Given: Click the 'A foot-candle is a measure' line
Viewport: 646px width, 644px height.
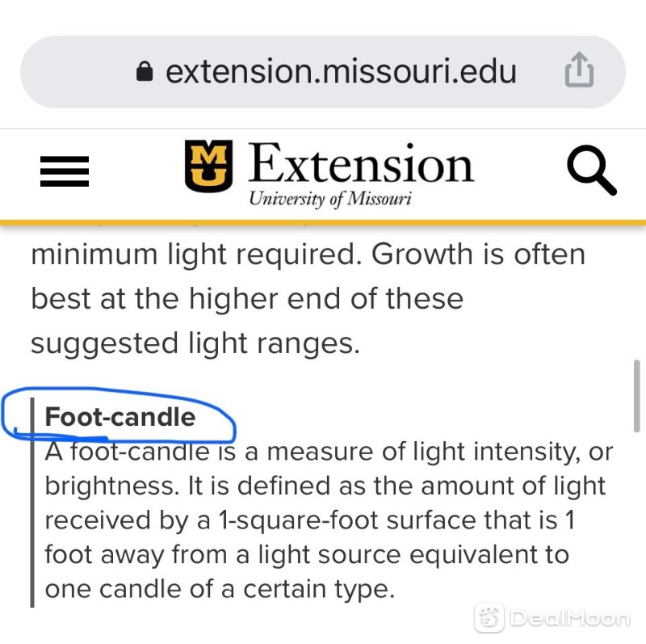Looking at the screenshot, I should 329,452.
